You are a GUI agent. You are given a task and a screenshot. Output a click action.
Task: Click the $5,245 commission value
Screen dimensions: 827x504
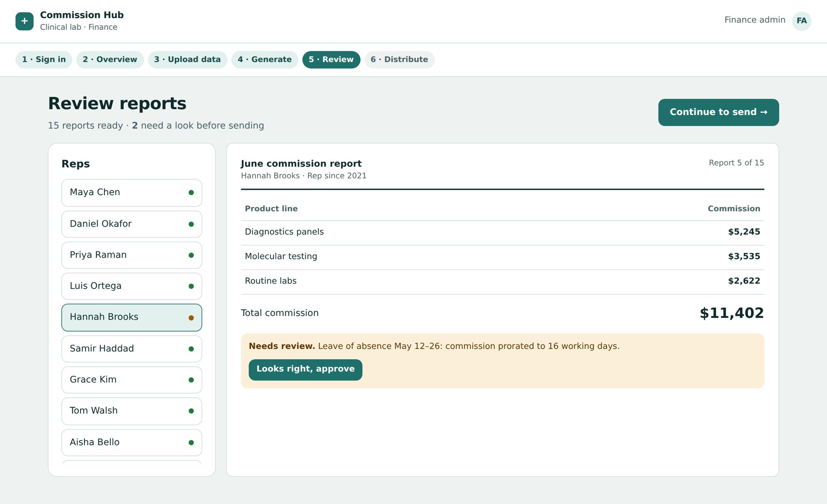pyautogui.click(x=744, y=232)
